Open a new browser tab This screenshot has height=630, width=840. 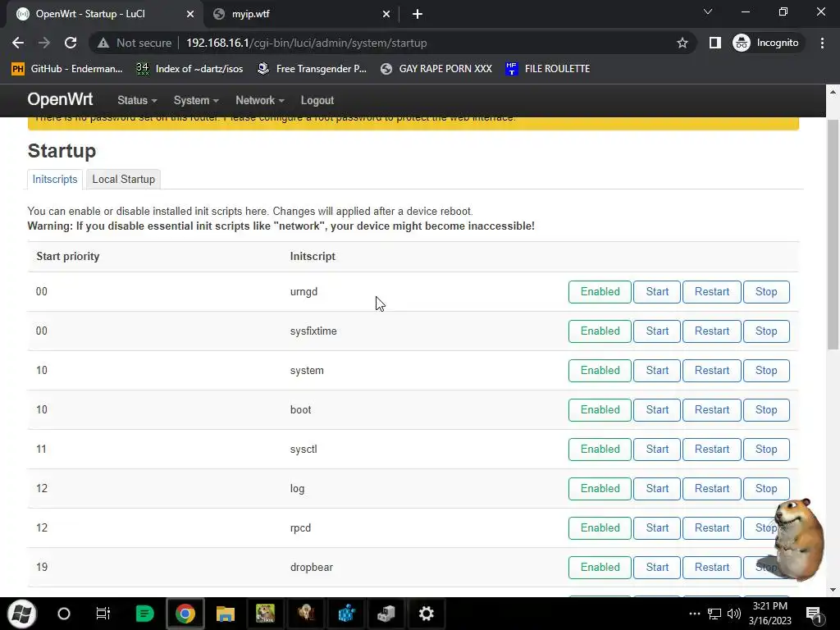418,14
